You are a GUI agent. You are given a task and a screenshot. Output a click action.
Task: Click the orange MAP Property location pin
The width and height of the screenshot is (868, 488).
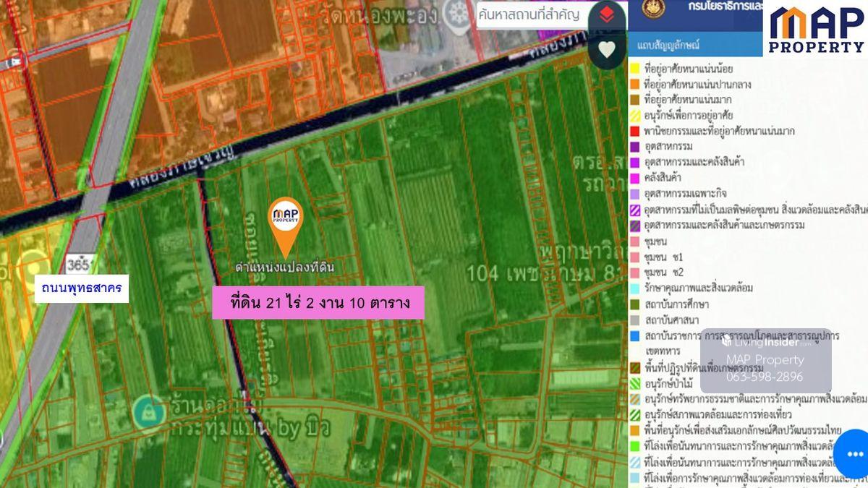286,221
